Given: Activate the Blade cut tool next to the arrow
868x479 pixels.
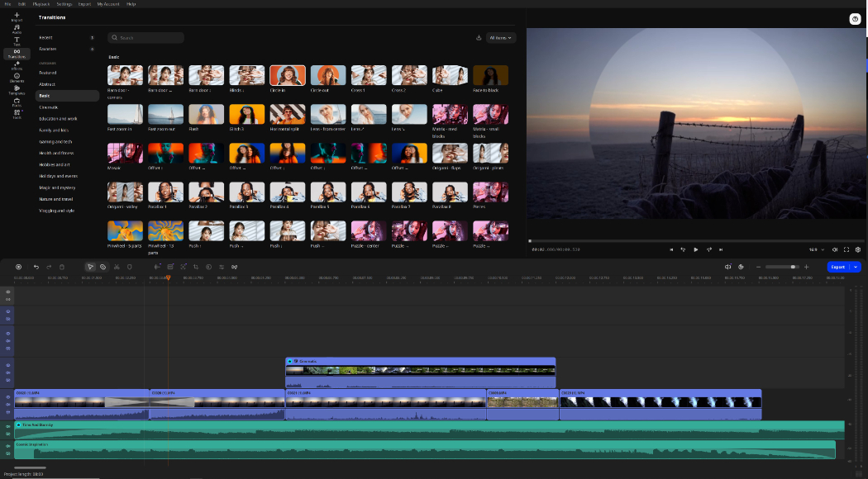Looking at the screenshot, I should click(x=103, y=267).
